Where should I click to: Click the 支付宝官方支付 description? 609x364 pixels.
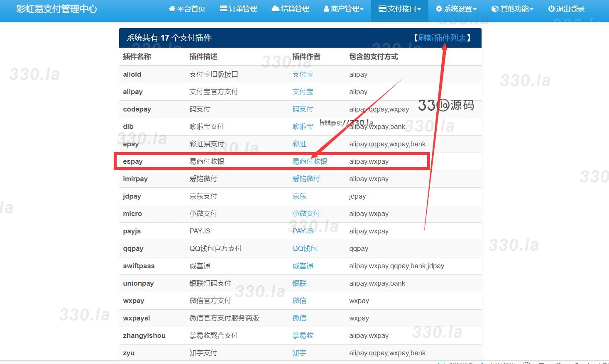coord(214,92)
